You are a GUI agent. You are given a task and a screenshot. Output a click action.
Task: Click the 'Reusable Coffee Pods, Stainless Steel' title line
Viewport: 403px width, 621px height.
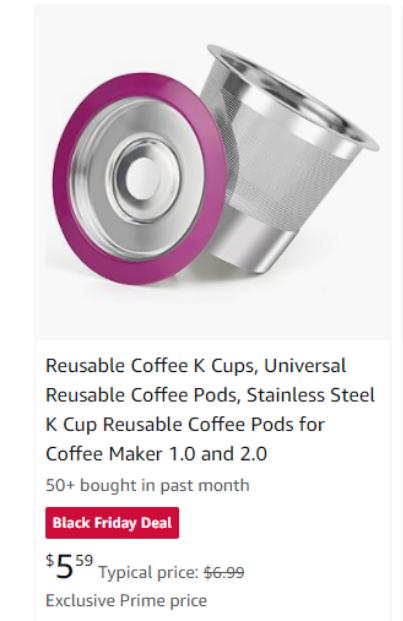click(x=210, y=395)
